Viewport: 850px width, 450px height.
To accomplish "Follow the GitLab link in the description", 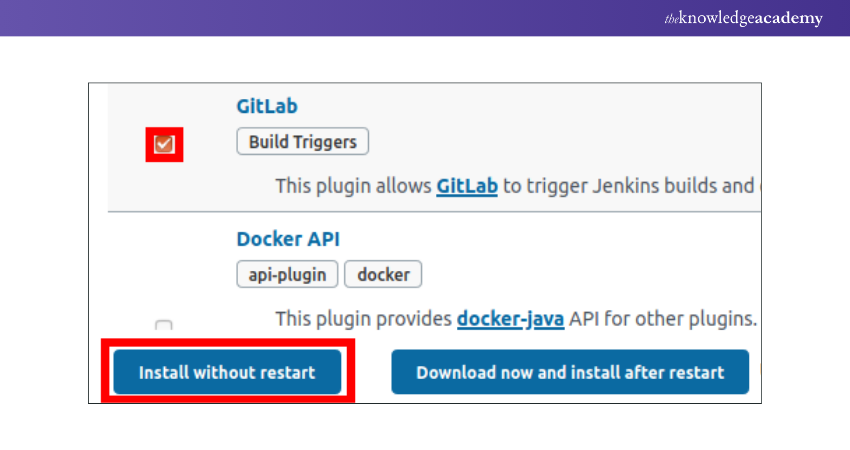I will (x=467, y=186).
